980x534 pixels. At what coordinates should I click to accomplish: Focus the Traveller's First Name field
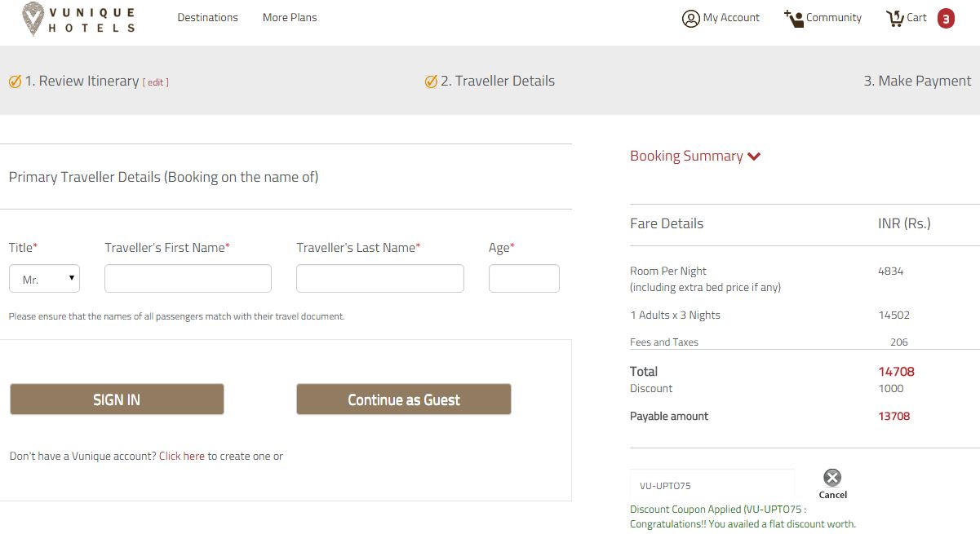(x=188, y=279)
